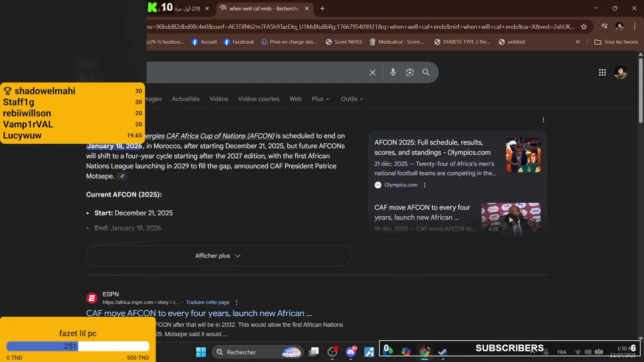This screenshot has width=644, height=362.
Task: Start voice search with microphone icon
Action: click(393, 72)
